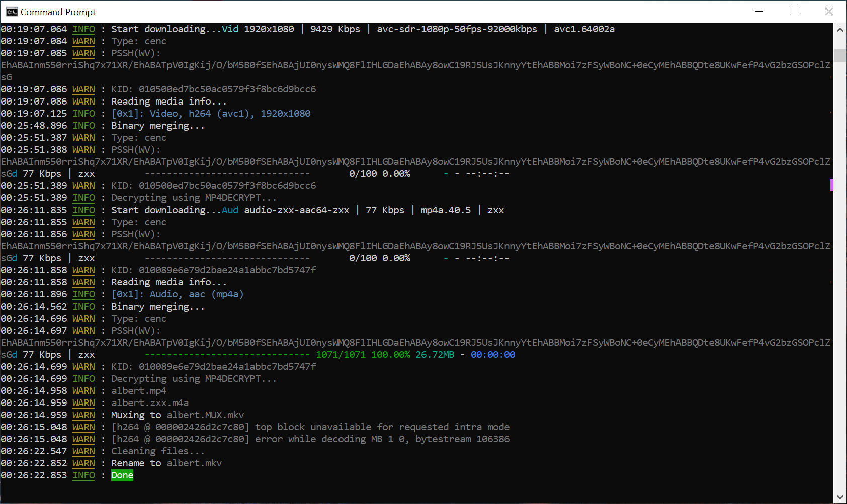Click the green "Done" status text
The image size is (847, 504).
pyautogui.click(x=122, y=475)
